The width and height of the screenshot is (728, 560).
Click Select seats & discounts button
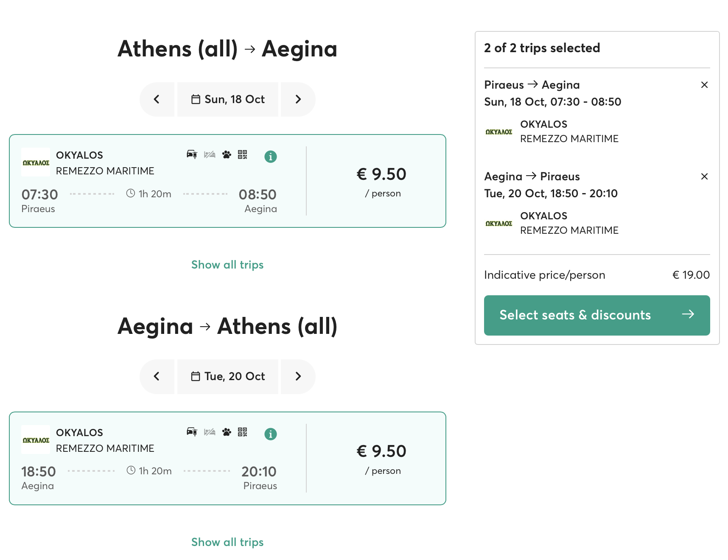597,315
